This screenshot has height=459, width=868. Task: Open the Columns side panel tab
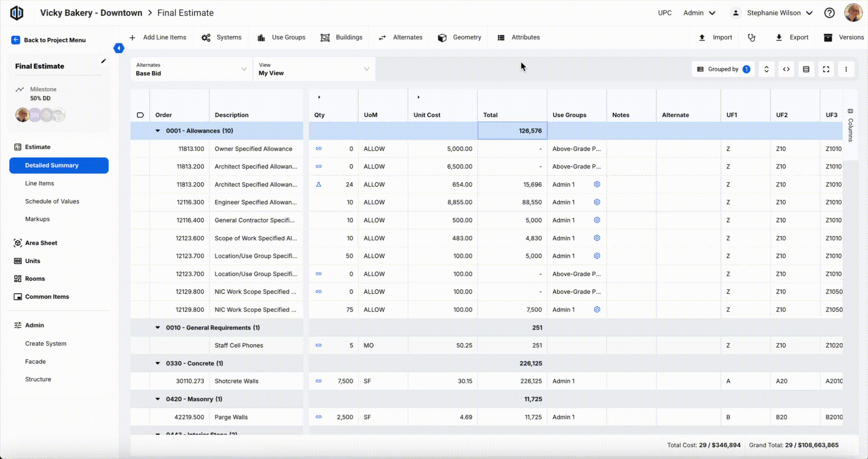point(850,126)
